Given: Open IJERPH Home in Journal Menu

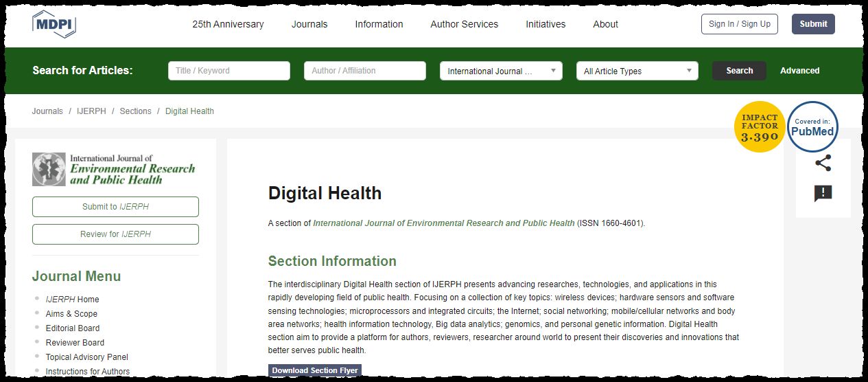Looking at the screenshot, I should click(x=72, y=300).
